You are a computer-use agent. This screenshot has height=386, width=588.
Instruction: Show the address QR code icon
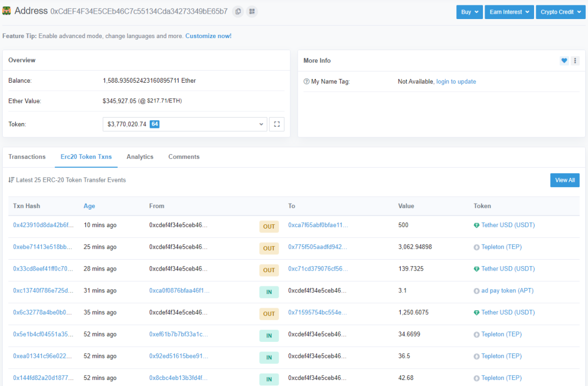[x=252, y=11]
